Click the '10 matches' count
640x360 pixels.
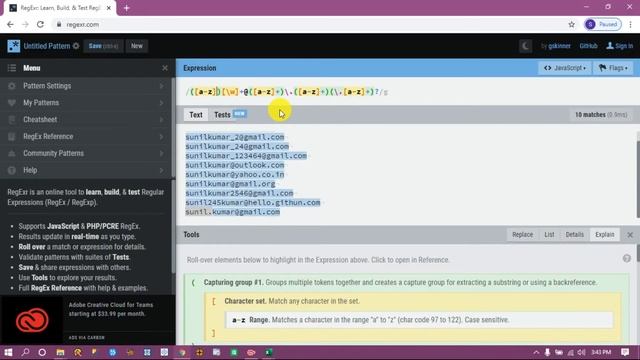tap(590, 115)
